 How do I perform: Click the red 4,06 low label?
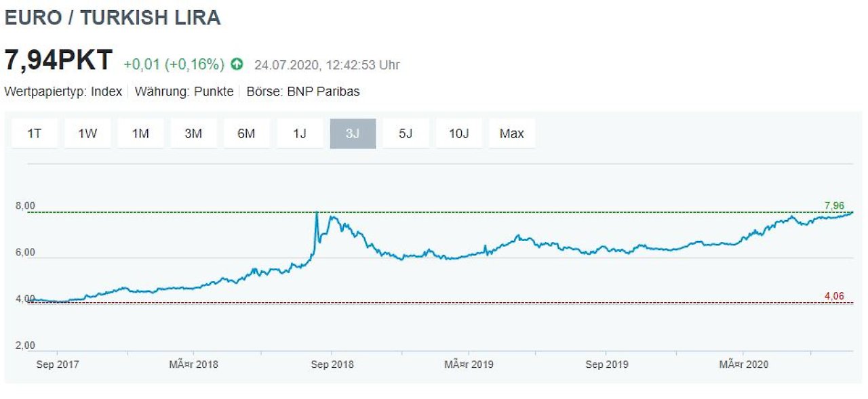pos(834,296)
